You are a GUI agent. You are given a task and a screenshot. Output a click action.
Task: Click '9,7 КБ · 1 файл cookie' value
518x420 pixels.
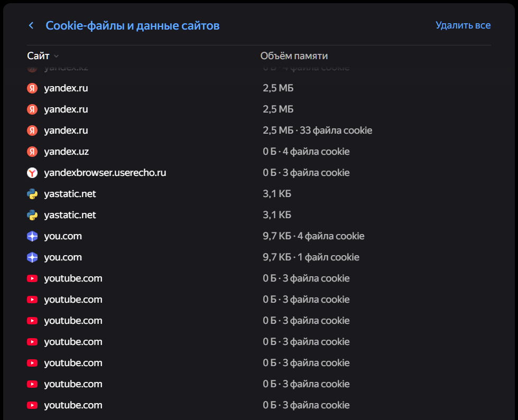click(311, 257)
